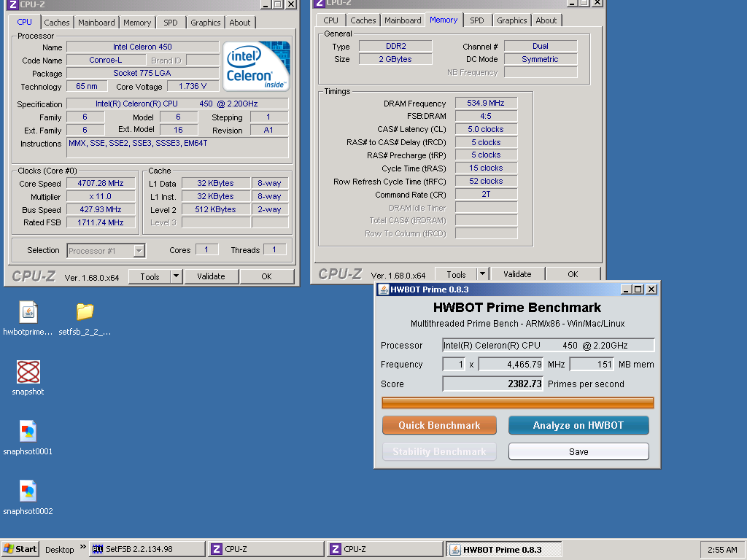
Task: Switch to the SPD tab in left CPU-Z
Action: 171,23
